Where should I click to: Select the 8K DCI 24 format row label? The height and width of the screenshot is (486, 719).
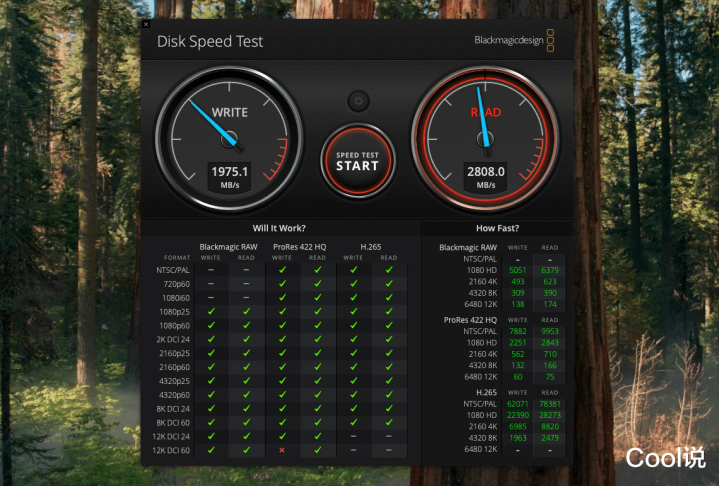pyautogui.click(x=173, y=409)
